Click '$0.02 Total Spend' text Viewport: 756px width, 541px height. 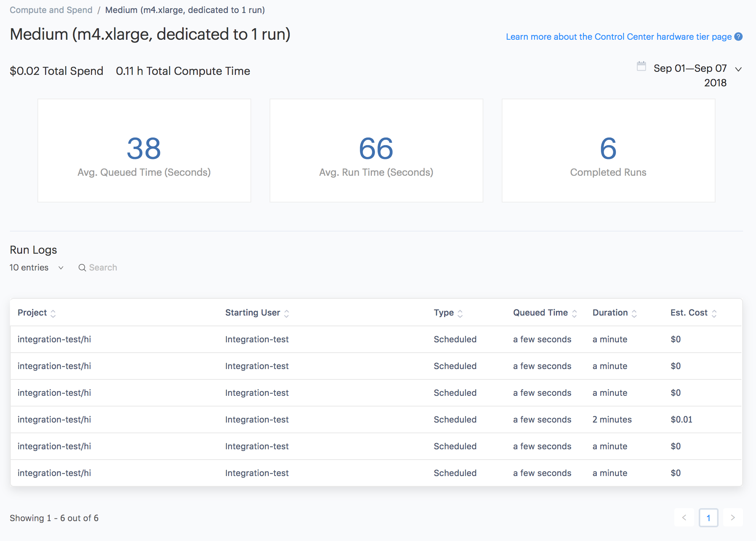57,71
